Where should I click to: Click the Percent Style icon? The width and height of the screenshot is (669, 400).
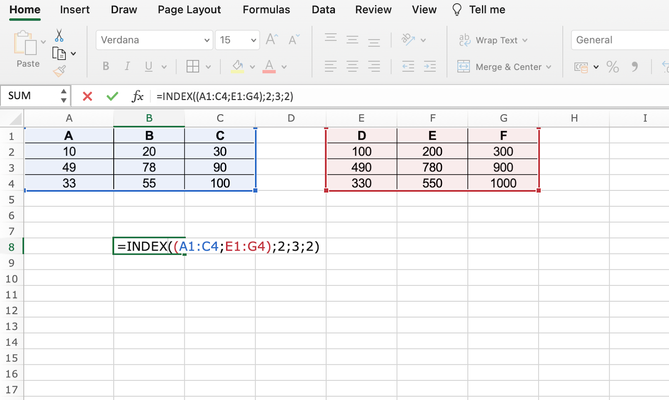(613, 67)
